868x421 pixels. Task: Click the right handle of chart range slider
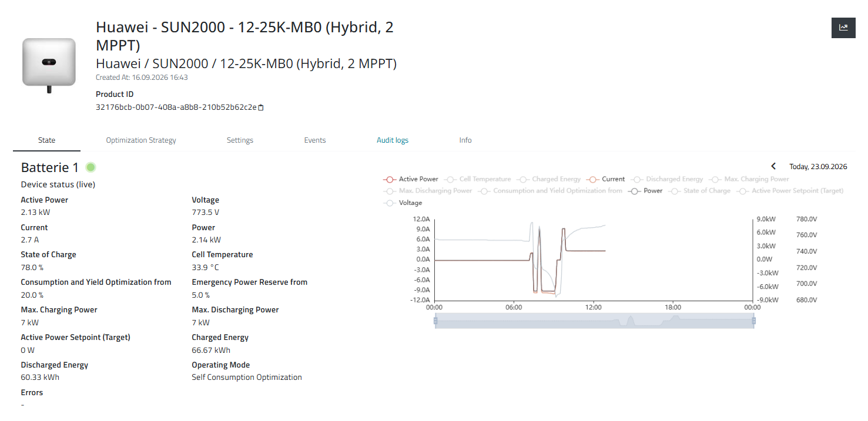point(753,321)
